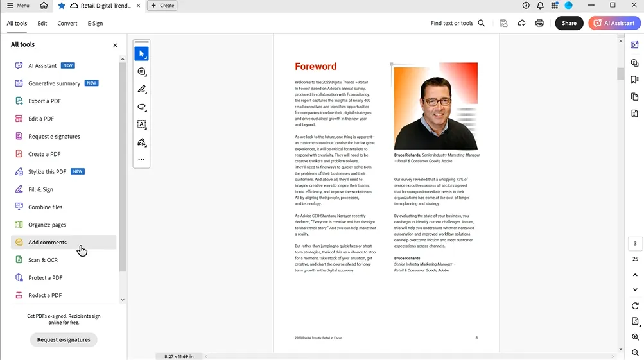Open more tools ellipsis in quick toolbar
This screenshot has width=644, height=360.
142,159
